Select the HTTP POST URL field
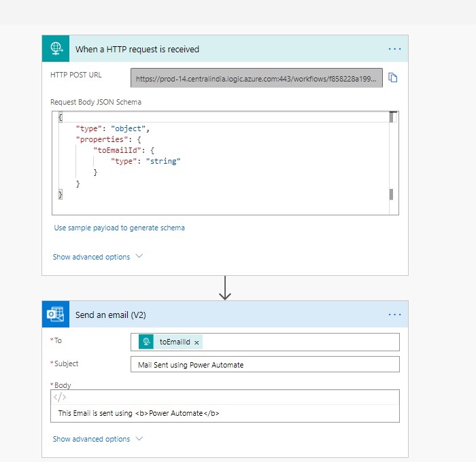476x462 pixels. point(256,78)
